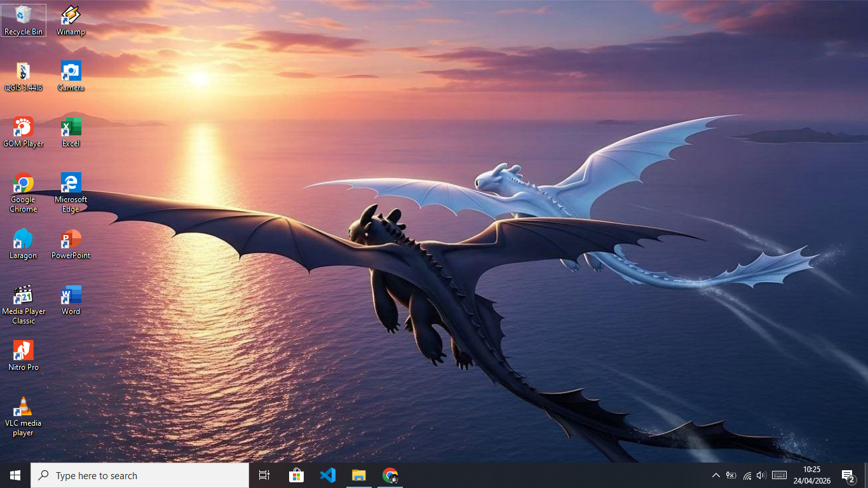The height and width of the screenshot is (488, 868).
Task: Select the Microsoft Edge desktop icon
Action: pos(71,193)
